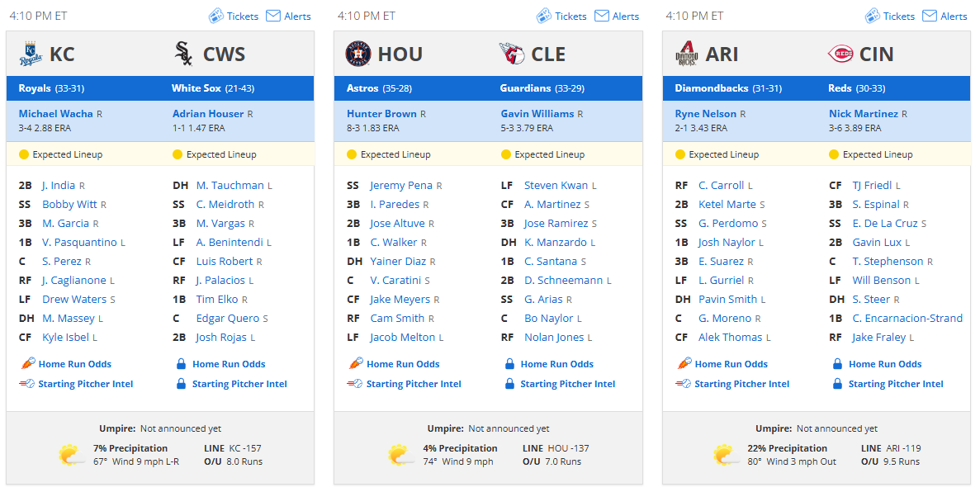
Task: Click the Cleveland Guardians team logo
Action: click(x=512, y=54)
